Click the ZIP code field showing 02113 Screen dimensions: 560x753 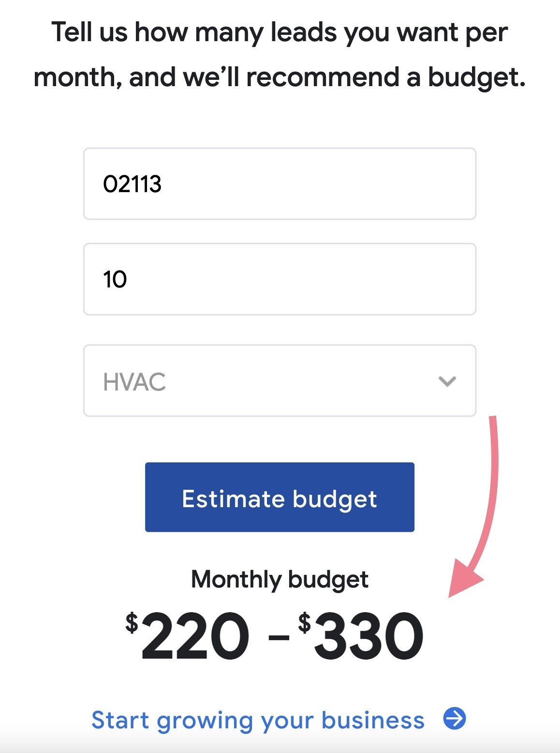(x=280, y=183)
